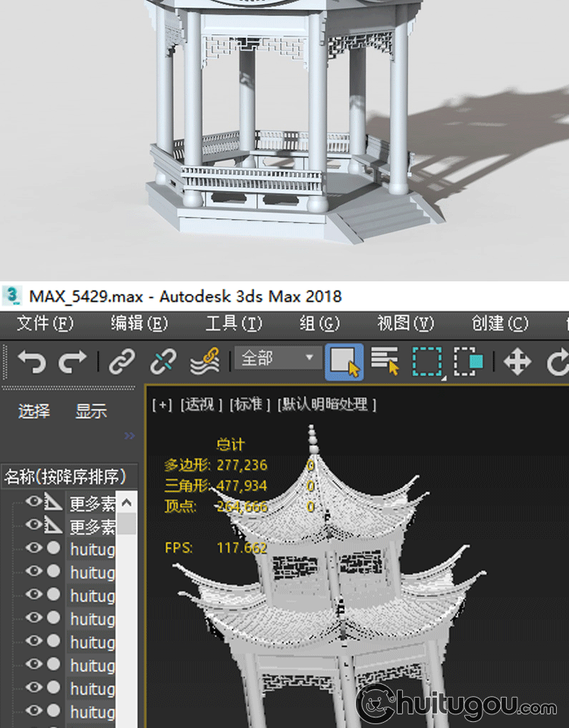This screenshot has height=728, width=569.
Task: Click the 3ds Max app icon in the title bar
Action: (x=11, y=296)
